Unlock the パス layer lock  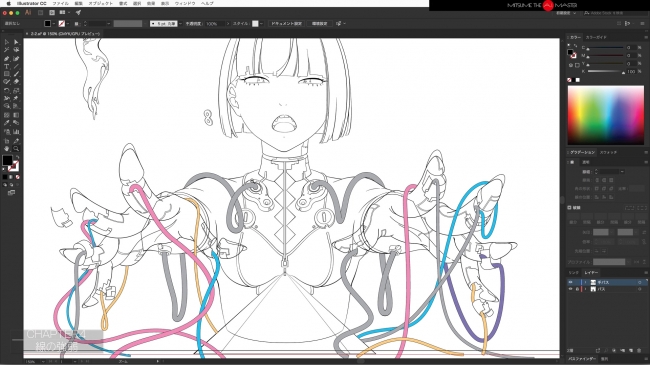click(577, 289)
